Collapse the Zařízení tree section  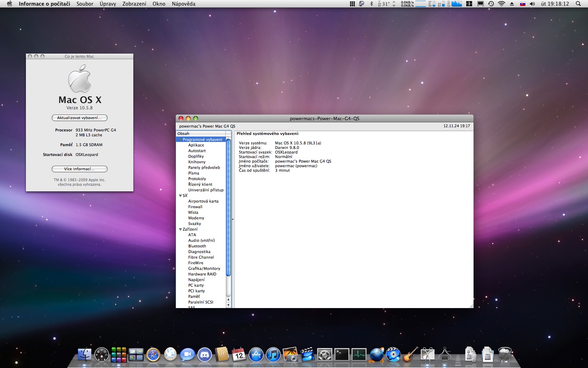(x=181, y=229)
